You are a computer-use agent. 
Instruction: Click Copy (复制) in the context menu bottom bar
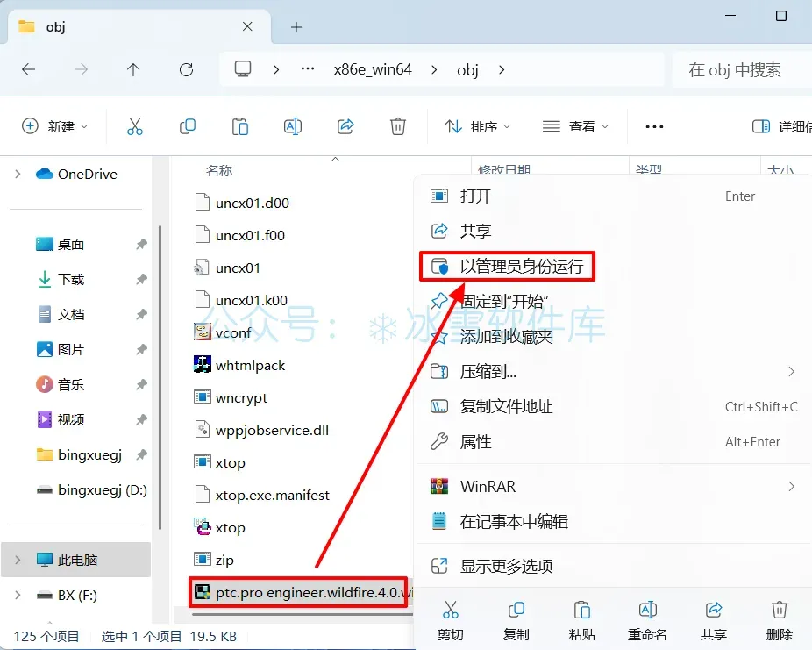tap(516, 620)
